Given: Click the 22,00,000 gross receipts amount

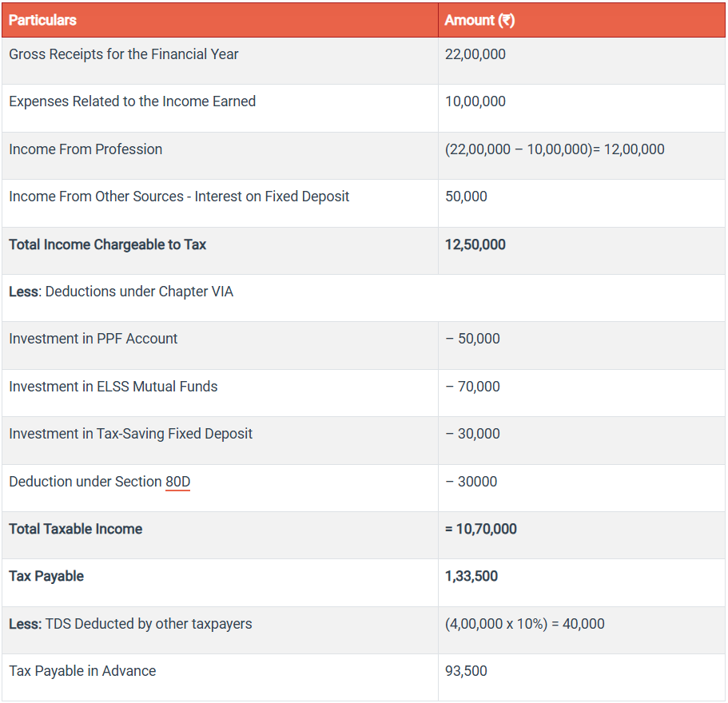Looking at the screenshot, I should [475, 54].
